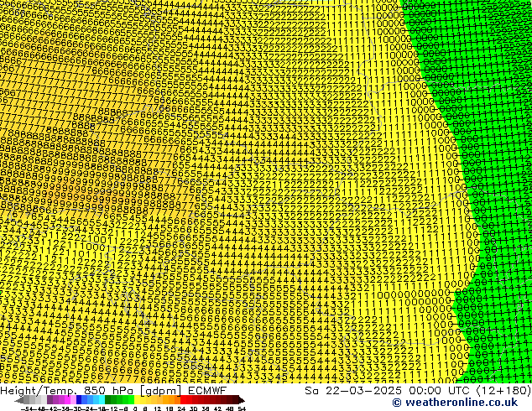532x411 pixels.
Task: Click the 54 label under the color scale
Action: [242, 408]
